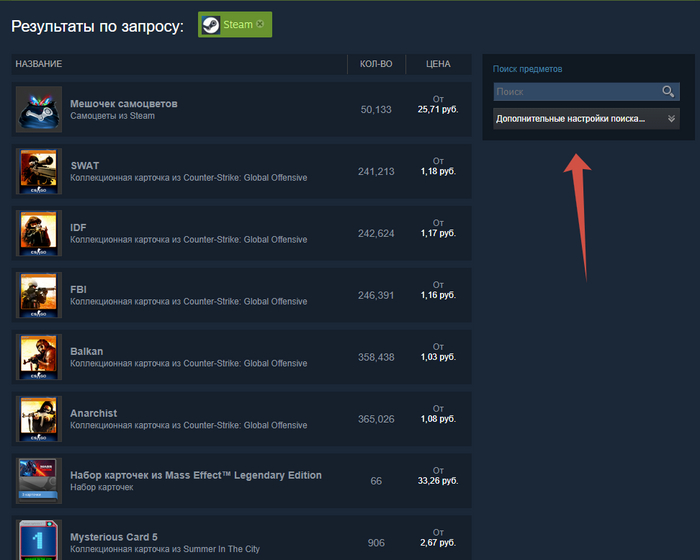Click the Набор карточек subtitle text
Screen dimensions: 700x560
102,487
